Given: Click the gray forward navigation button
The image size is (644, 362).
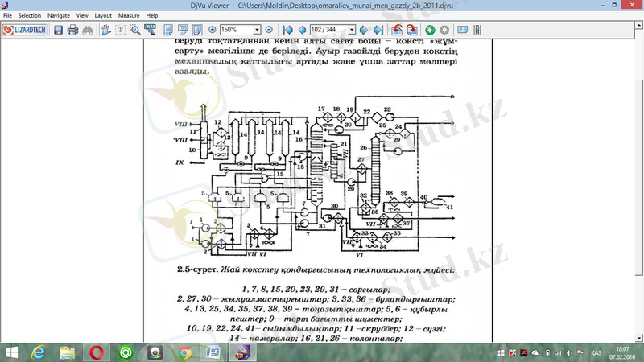Looking at the screenshot, I should click(444, 30).
